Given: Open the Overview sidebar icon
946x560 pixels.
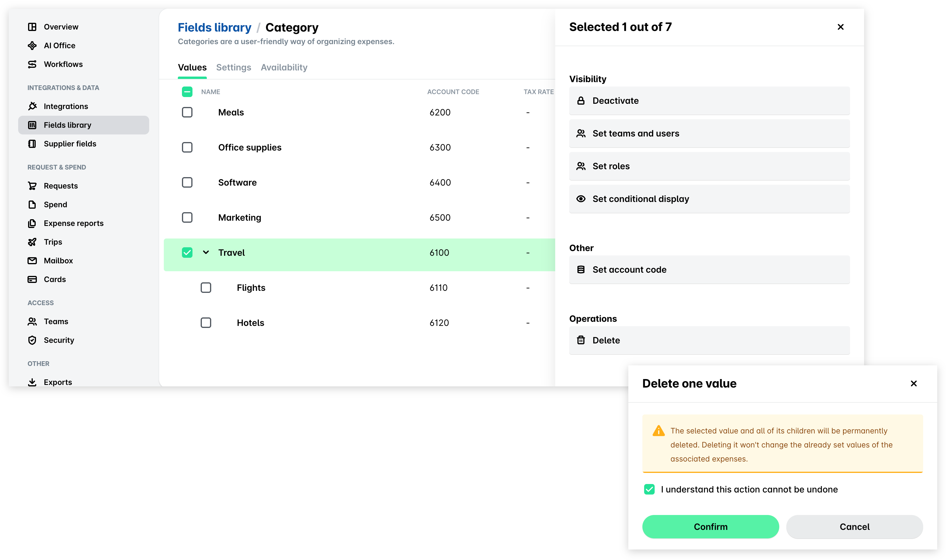Looking at the screenshot, I should point(32,27).
